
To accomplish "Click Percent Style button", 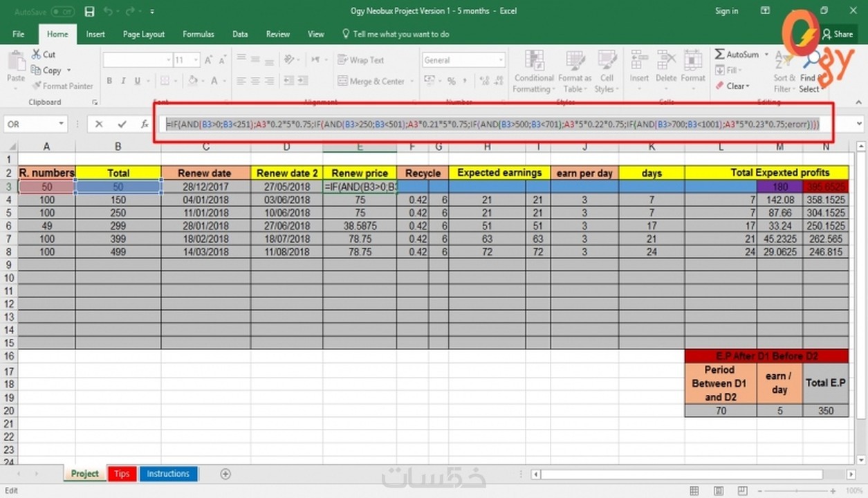I will pos(452,81).
